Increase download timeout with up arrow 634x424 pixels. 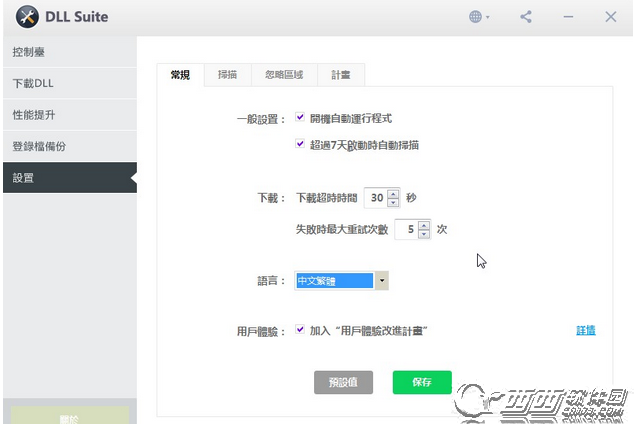pyautogui.click(x=393, y=194)
